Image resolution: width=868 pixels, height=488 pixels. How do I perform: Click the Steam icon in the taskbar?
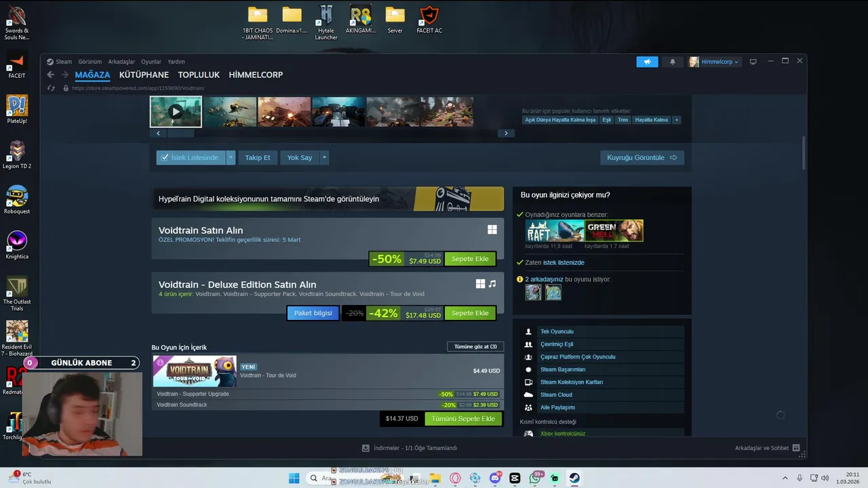[574, 478]
